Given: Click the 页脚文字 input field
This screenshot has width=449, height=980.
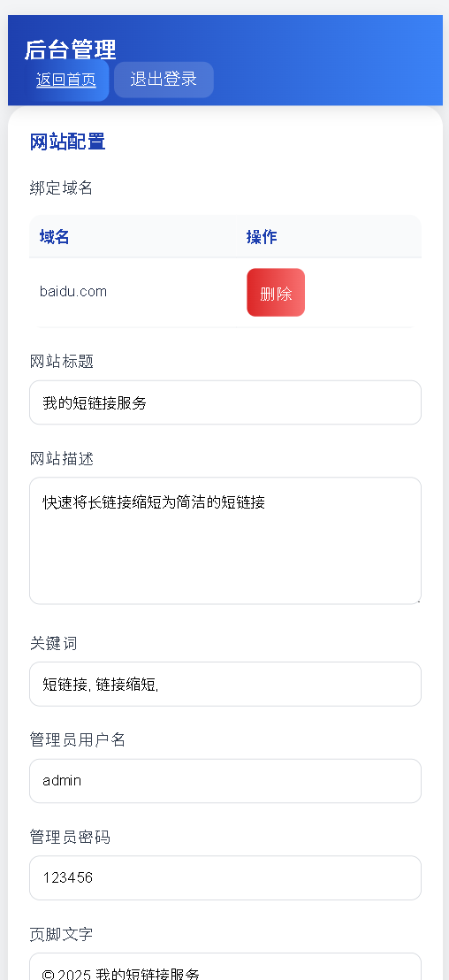Looking at the screenshot, I should (x=225, y=968).
